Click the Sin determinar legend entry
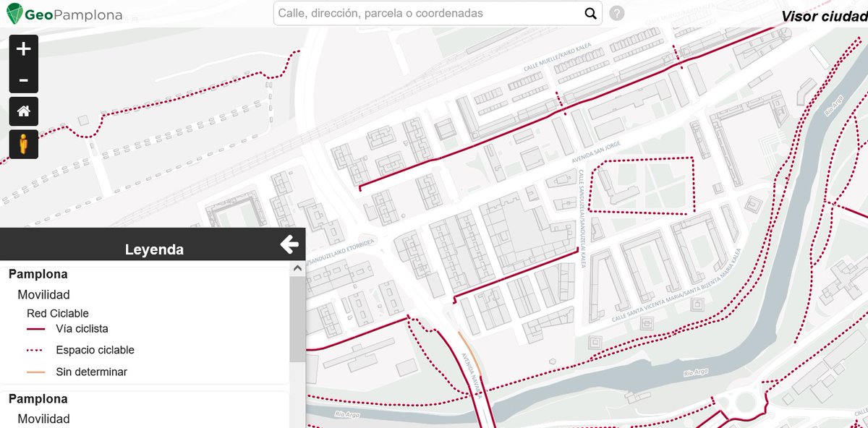 click(x=91, y=372)
